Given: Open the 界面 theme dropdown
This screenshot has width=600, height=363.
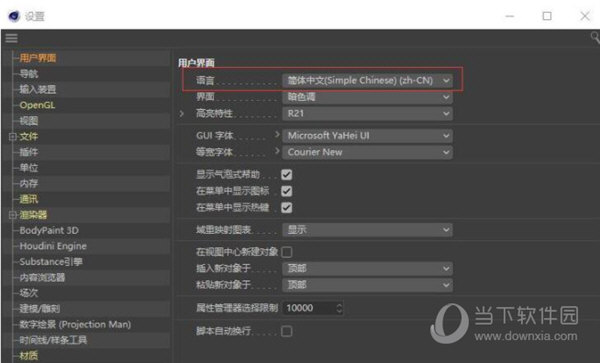Looking at the screenshot, I should tap(367, 97).
